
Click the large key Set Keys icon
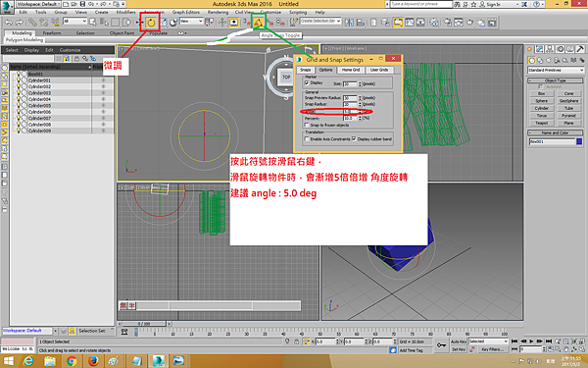point(441,344)
